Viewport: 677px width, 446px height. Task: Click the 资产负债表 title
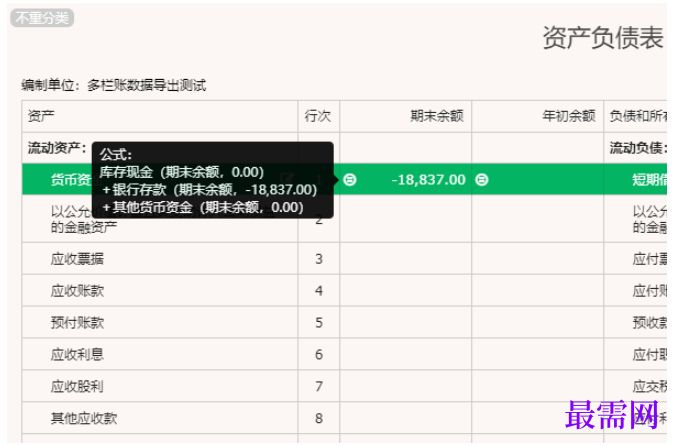point(603,38)
